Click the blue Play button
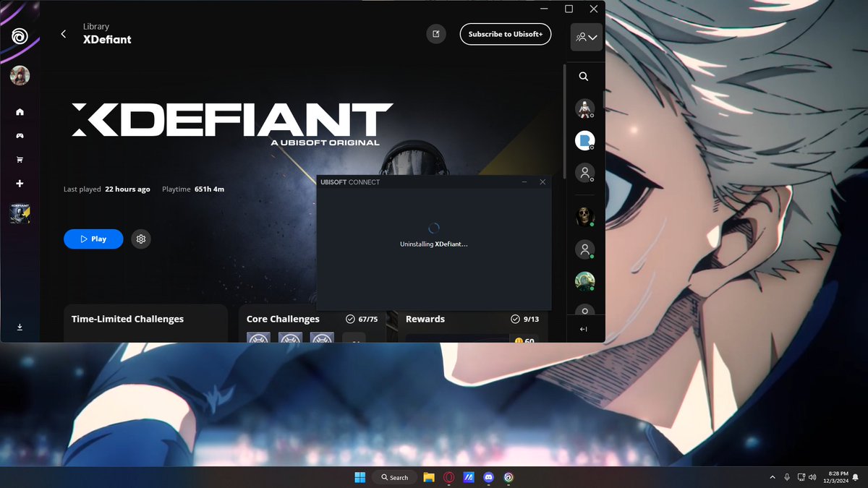Viewport: 868px width, 488px height. (93, 239)
